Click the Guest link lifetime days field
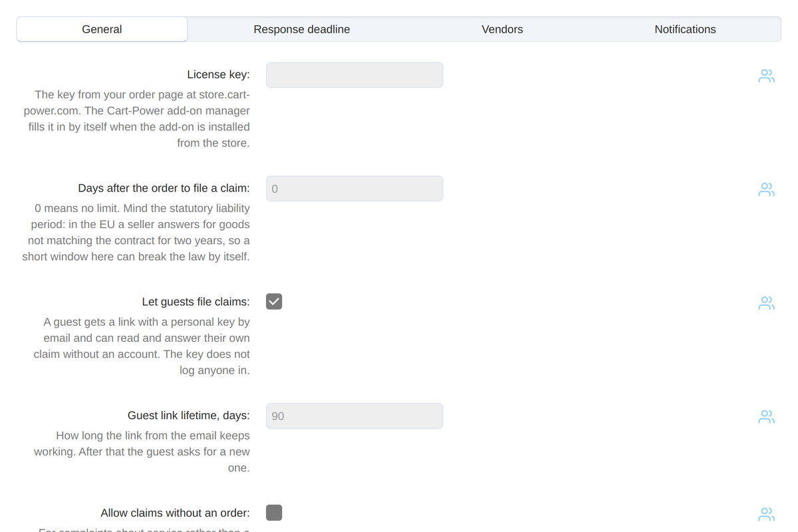The width and height of the screenshot is (798, 532). click(x=354, y=416)
